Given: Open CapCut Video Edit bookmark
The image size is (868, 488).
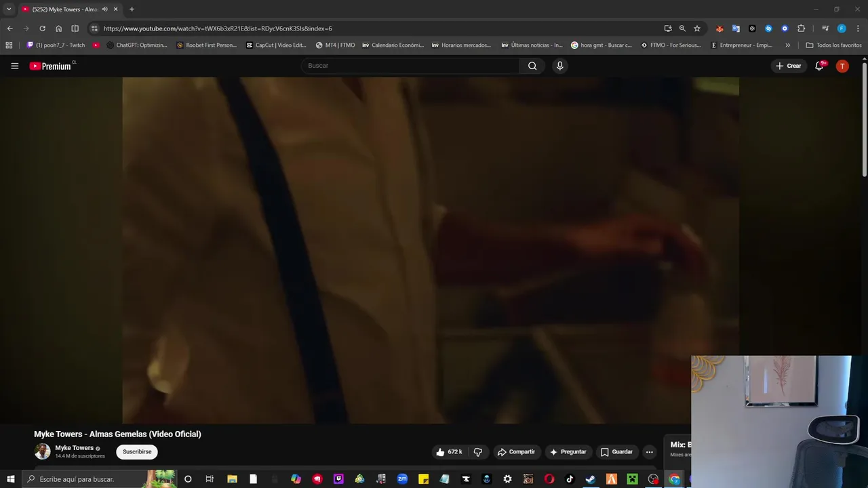Looking at the screenshot, I should point(276,45).
